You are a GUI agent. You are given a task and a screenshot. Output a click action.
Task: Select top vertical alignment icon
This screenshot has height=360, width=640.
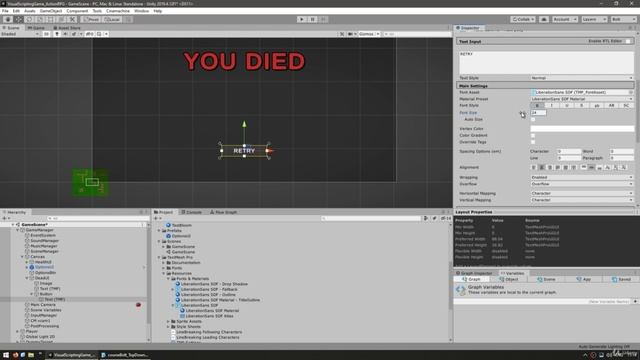[584, 167]
